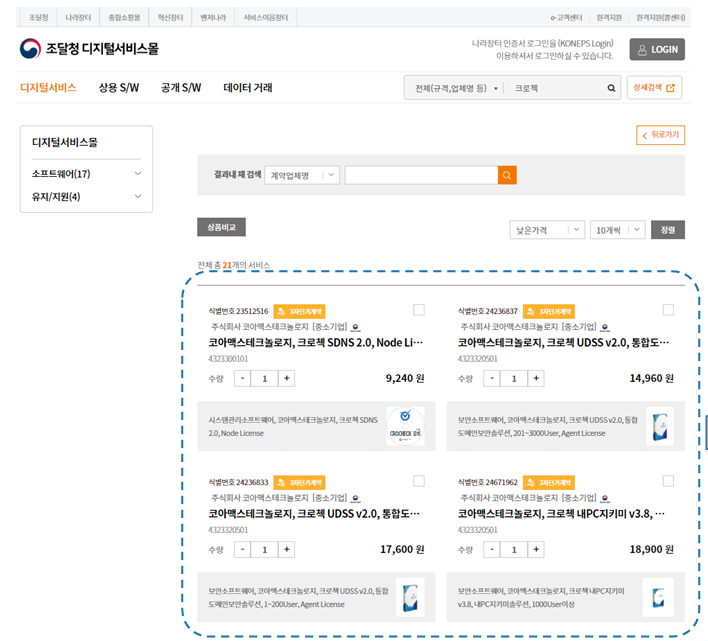Click the 상품비교 button
The width and height of the screenshot is (708, 641).
coord(221,227)
